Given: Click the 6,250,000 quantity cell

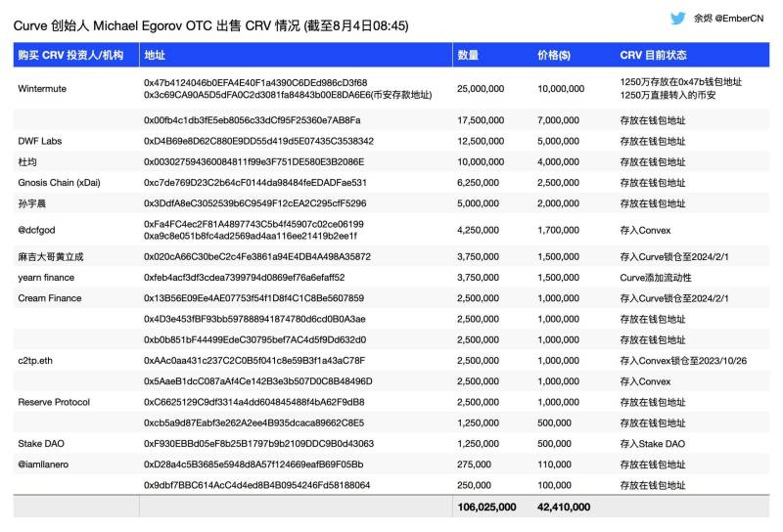Looking at the screenshot, I should [x=478, y=183].
